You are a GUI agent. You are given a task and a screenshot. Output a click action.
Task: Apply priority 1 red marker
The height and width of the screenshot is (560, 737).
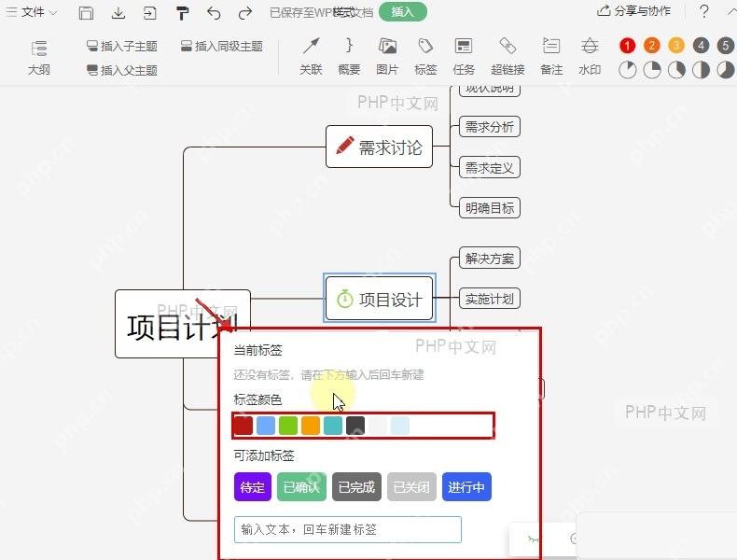click(628, 46)
